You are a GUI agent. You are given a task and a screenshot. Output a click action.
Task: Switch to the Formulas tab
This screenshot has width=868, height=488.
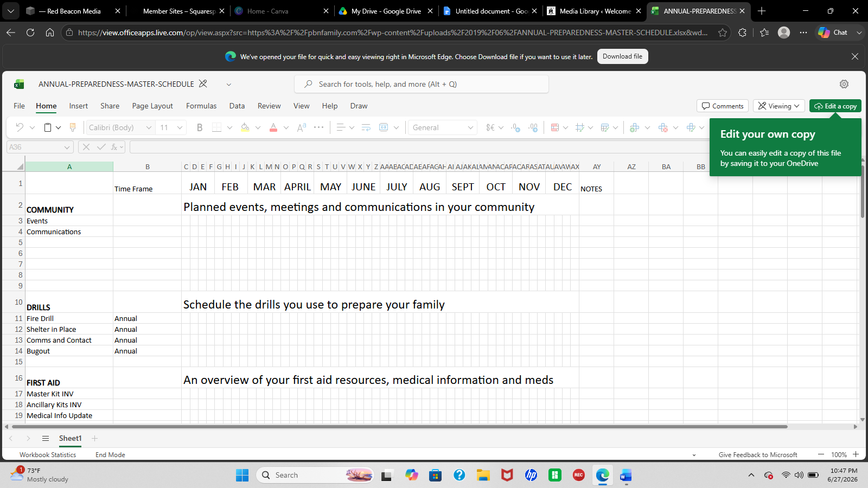point(201,106)
